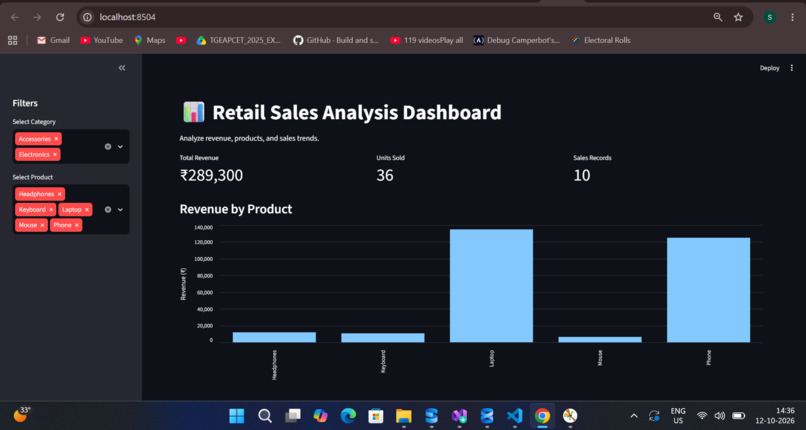Image resolution: width=806 pixels, height=430 pixels.
Task: Collapse the sidebar with the double-chevron icon
Action: point(122,68)
